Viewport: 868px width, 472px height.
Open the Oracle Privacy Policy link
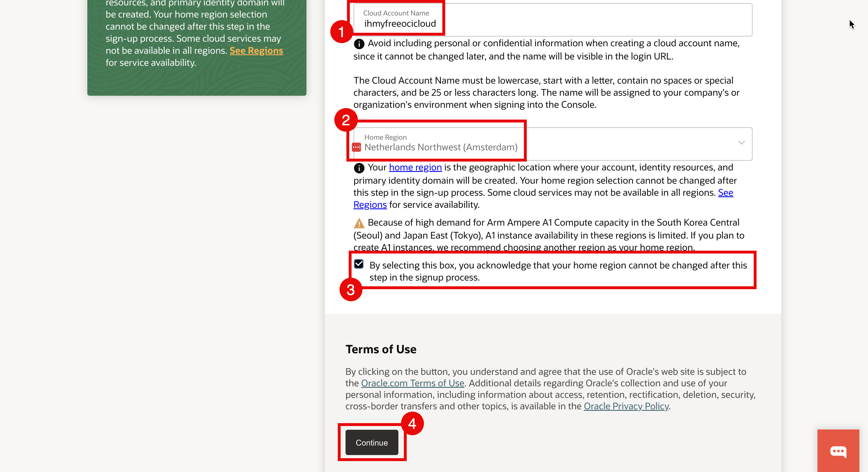[x=626, y=406]
